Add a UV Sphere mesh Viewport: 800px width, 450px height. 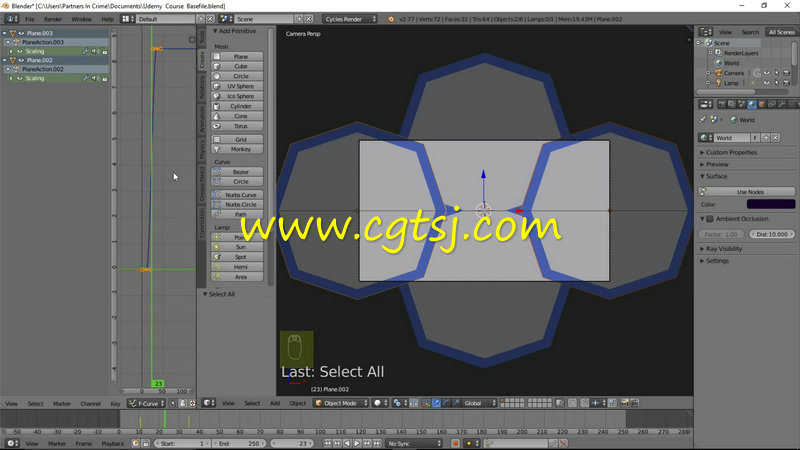click(237, 86)
